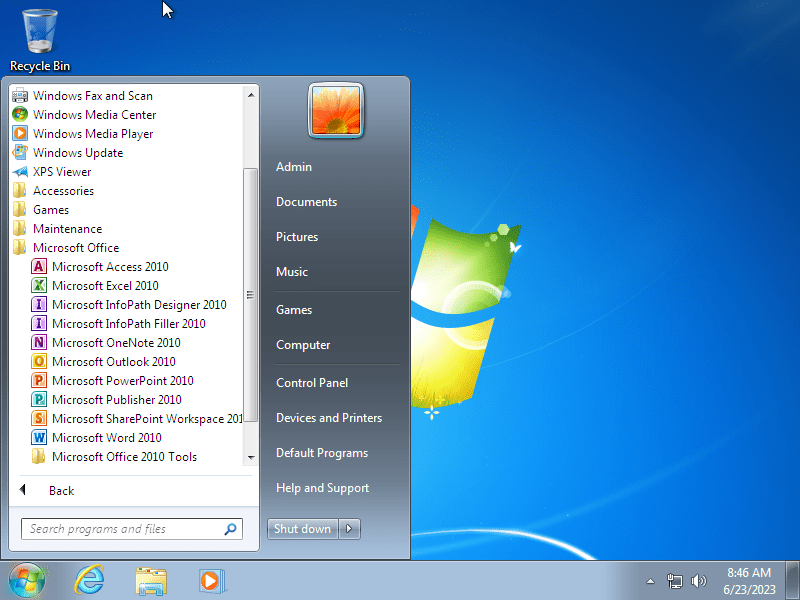Open Microsoft SharePoint Workspace 2010 icon
Image resolution: width=800 pixels, height=600 pixels.
(39, 418)
